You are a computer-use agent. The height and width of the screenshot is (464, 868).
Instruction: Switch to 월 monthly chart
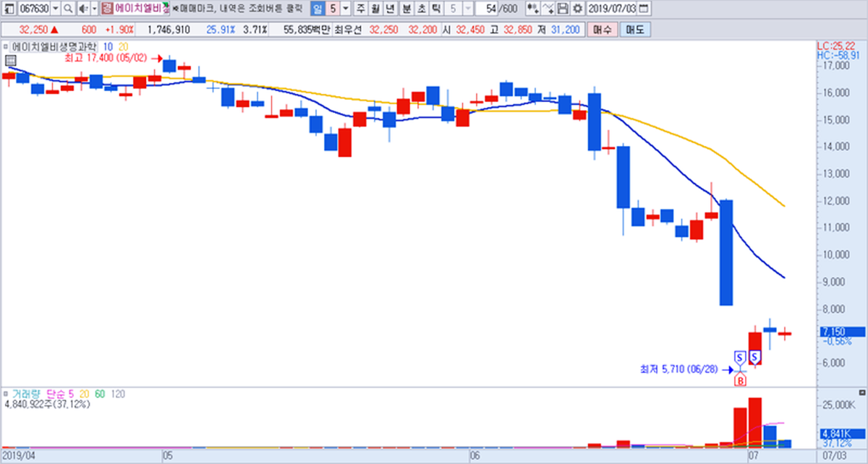tap(374, 9)
